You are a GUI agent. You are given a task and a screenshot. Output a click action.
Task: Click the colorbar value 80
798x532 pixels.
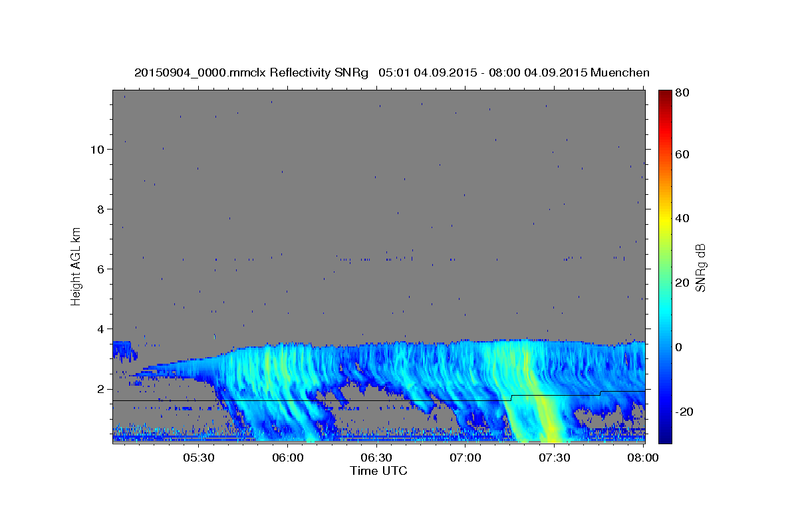point(682,93)
